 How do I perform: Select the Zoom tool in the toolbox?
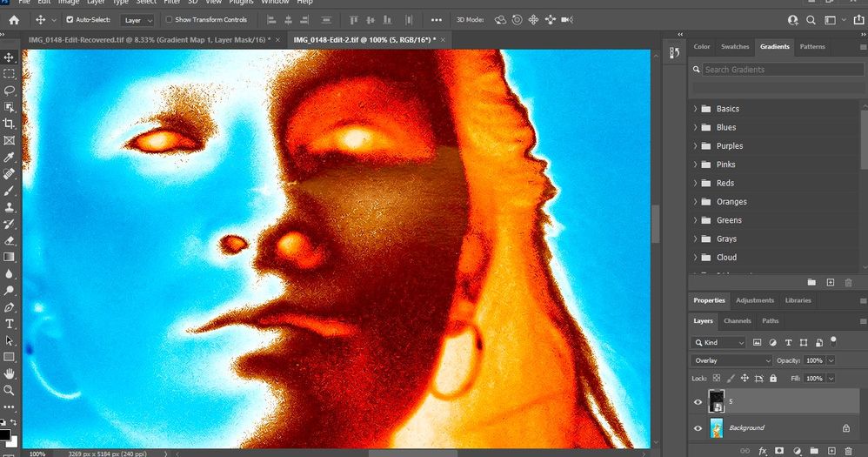9,390
